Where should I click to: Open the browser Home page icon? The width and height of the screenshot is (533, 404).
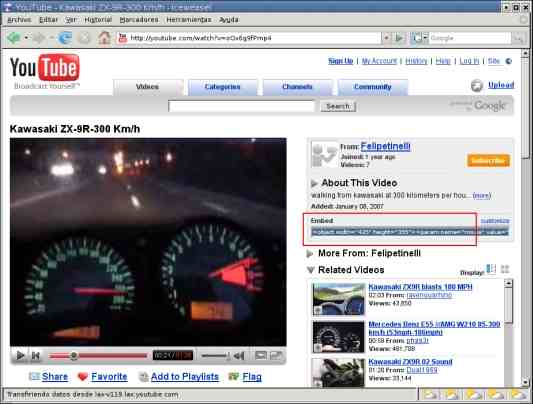click(104, 38)
